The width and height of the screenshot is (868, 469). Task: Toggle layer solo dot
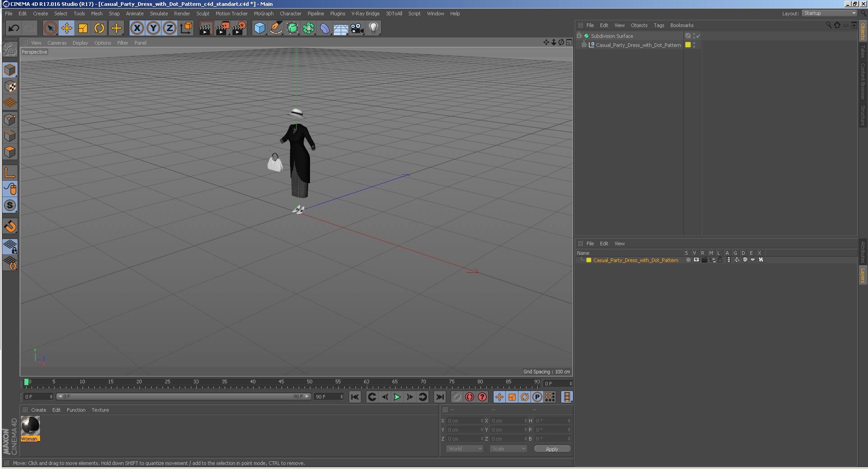688,260
